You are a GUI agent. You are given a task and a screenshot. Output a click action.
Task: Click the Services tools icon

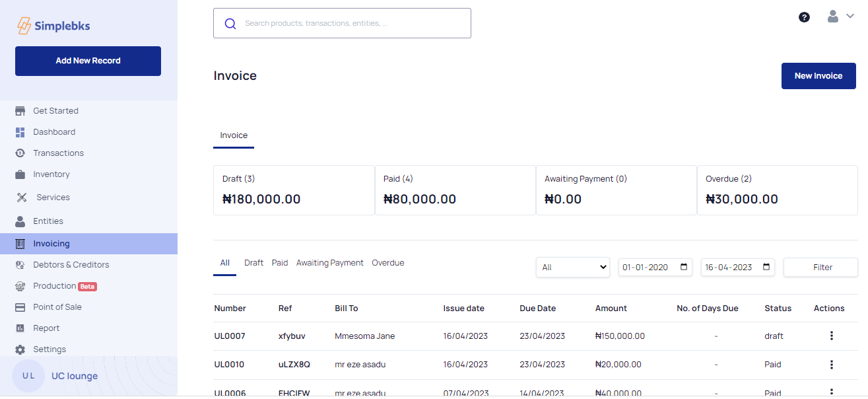pos(22,198)
